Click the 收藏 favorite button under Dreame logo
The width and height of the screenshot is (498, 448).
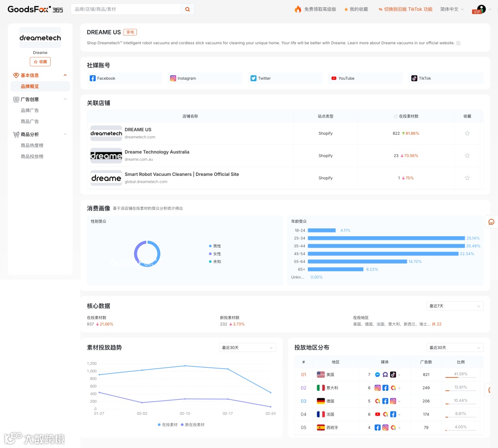pos(40,62)
